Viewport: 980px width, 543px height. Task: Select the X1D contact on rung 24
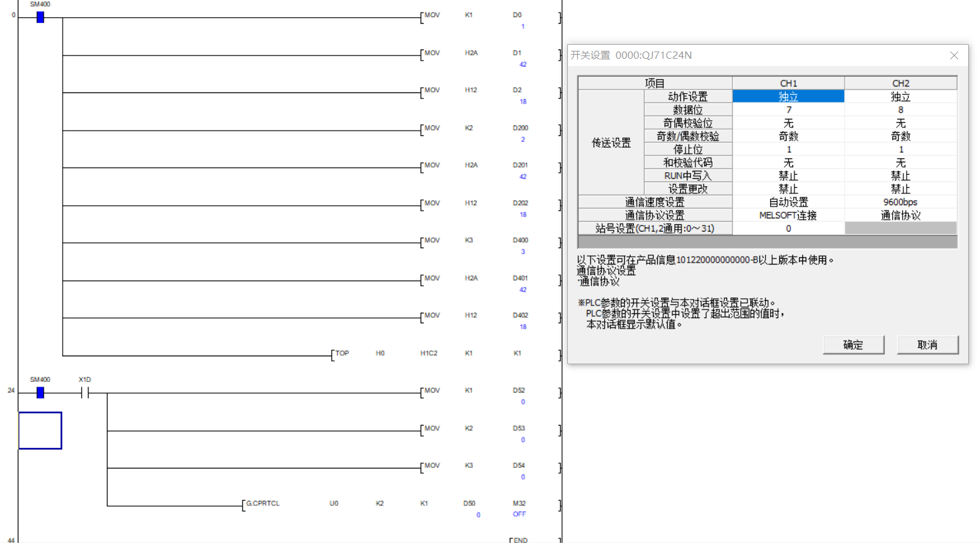click(x=85, y=393)
